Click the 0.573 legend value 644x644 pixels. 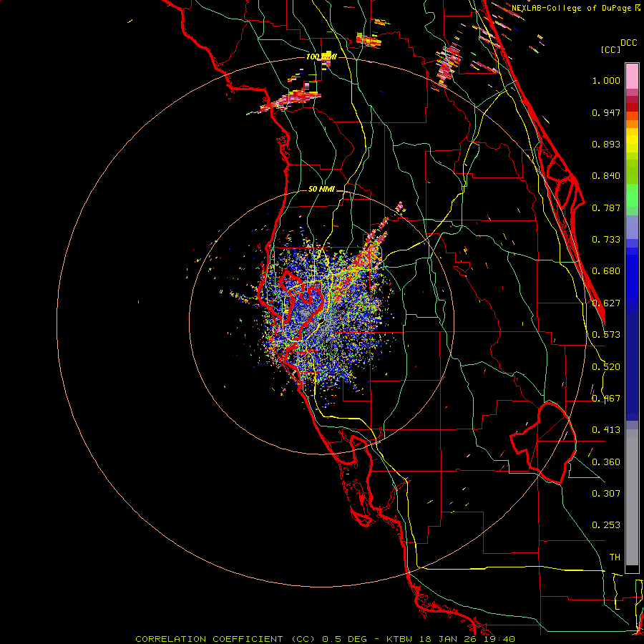click(x=606, y=335)
